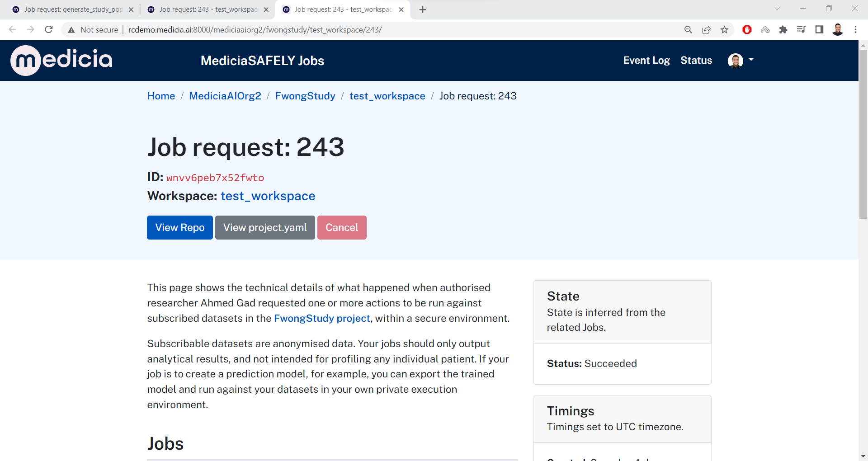Image resolution: width=868 pixels, height=461 pixels.
Task: Click the page vertical scrollbar thumb
Action: pyautogui.click(x=863, y=134)
